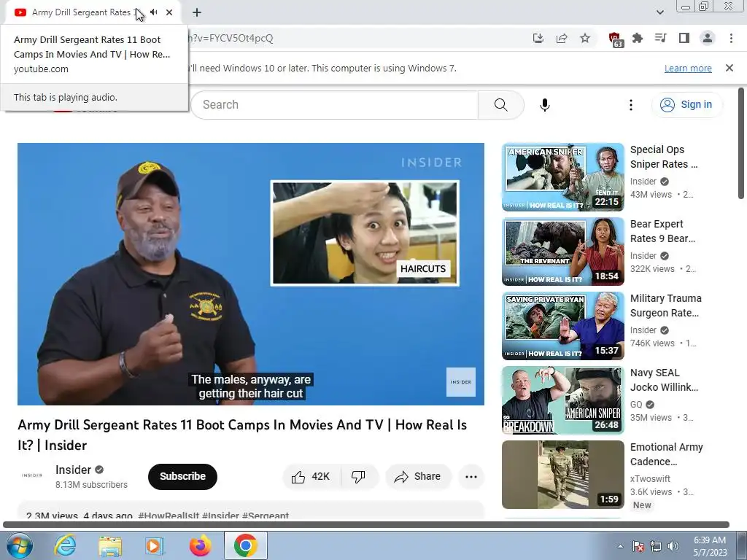747x560 pixels.
Task: Toggle the browser side panel
Action: click(x=684, y=39)
